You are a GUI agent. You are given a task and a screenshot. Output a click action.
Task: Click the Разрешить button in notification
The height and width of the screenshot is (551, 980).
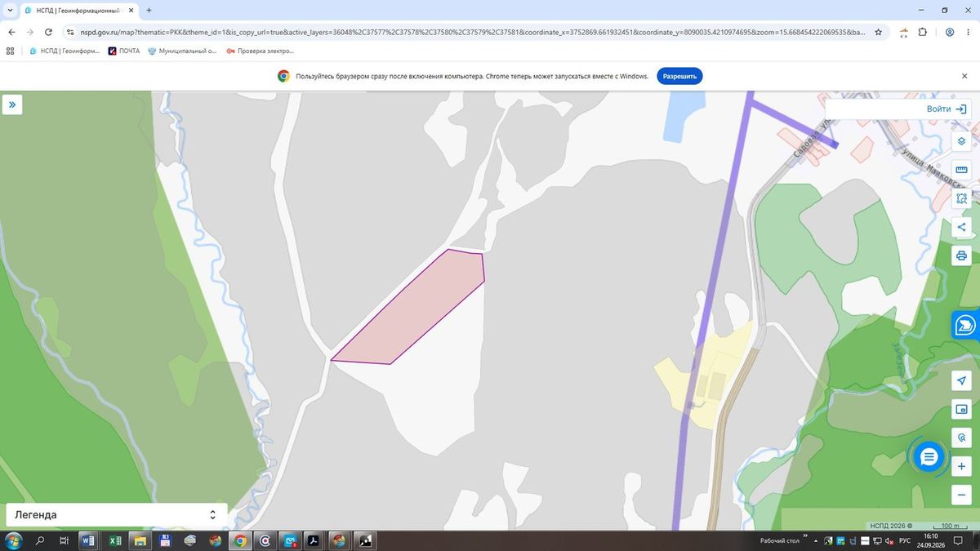679,76
